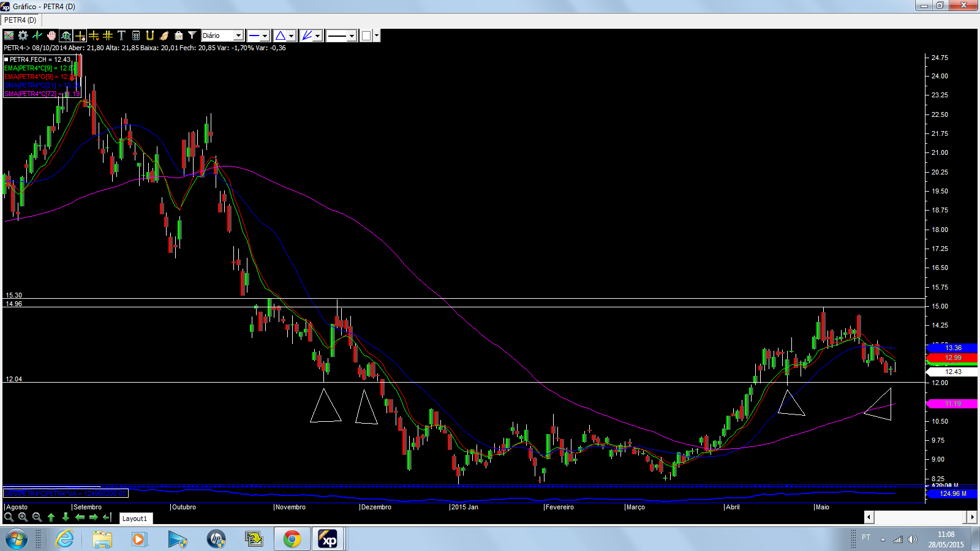Select the zoom magnifier chart tool

(66, 36)
